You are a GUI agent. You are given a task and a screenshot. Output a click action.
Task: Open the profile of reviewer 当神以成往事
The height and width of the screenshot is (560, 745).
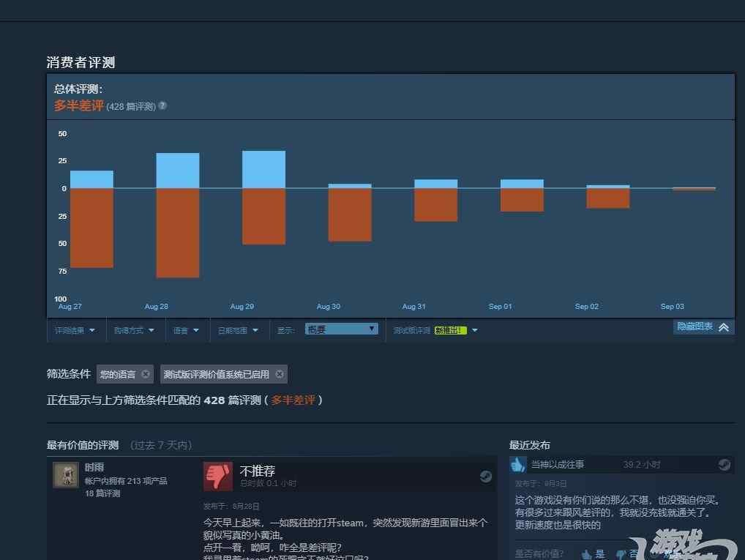coord(558,464)
